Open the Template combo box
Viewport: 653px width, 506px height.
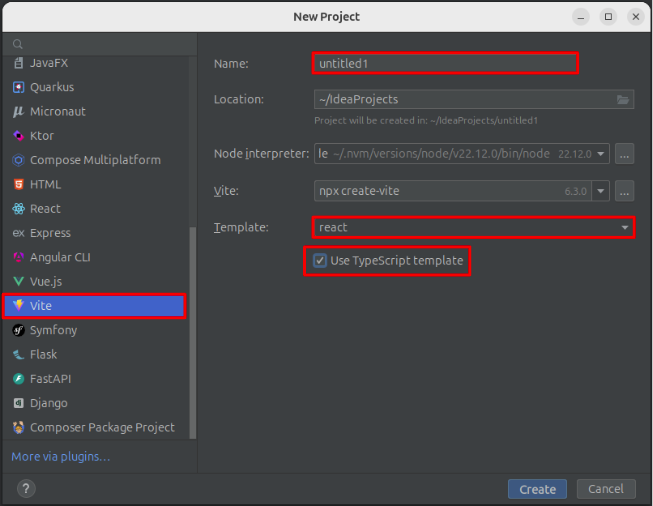tap(474, 227)
